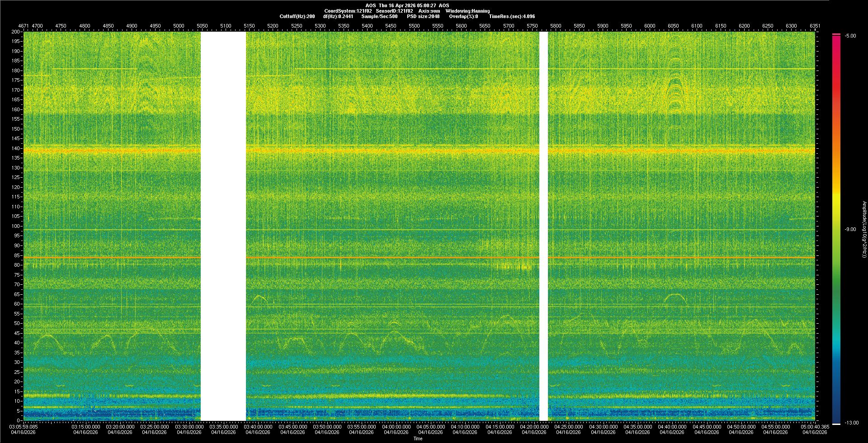Viewport: 868px width, 443px height.
Task: Click the SensorID:121f02 header label
Action: (x=394, y=11)
